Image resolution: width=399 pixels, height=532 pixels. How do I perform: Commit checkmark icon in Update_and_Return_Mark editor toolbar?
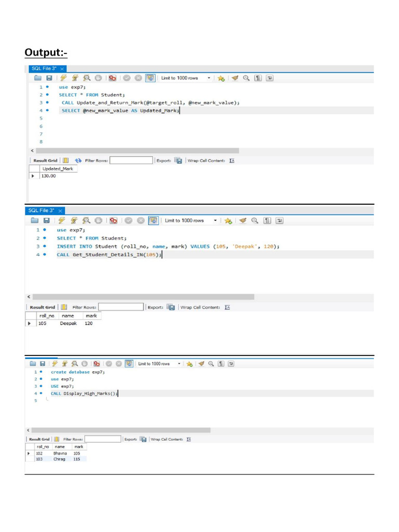click(x=127, y=78)
